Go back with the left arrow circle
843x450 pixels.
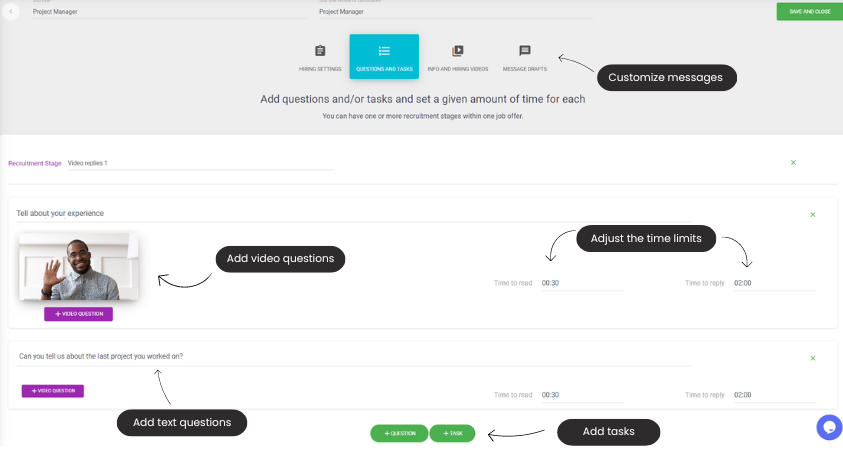coord(11,11)
